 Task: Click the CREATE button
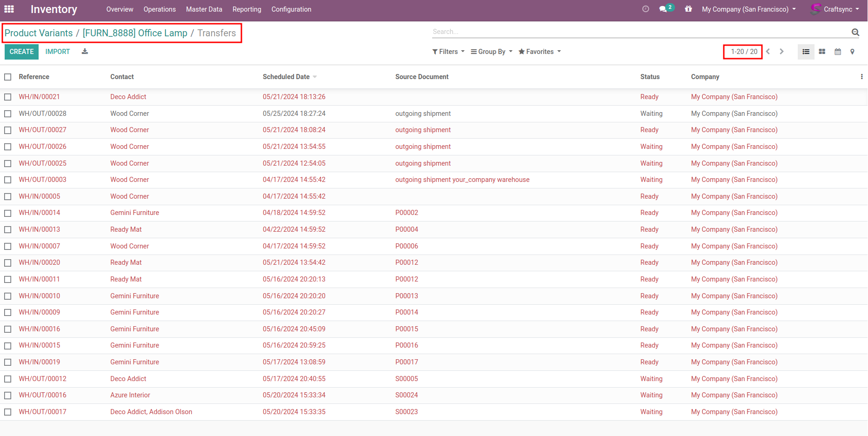pyautogui.click(x=21, y=52)
